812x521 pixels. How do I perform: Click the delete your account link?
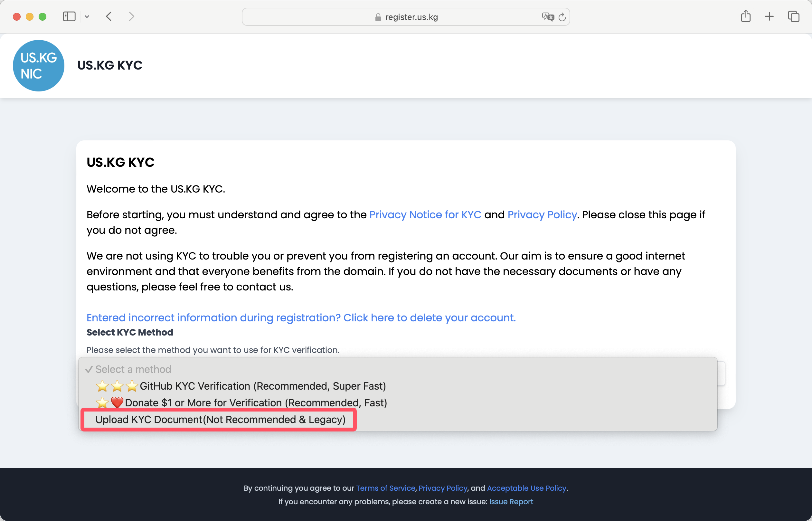point(301,318)
